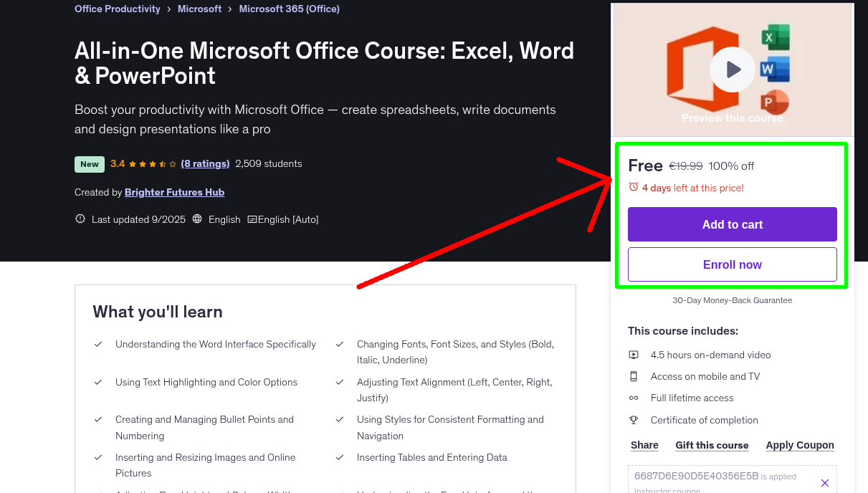Viewport: 868px width, 493px height.
Task: Click the alarm icon near the price countdown
Action: tap(634, 186)
